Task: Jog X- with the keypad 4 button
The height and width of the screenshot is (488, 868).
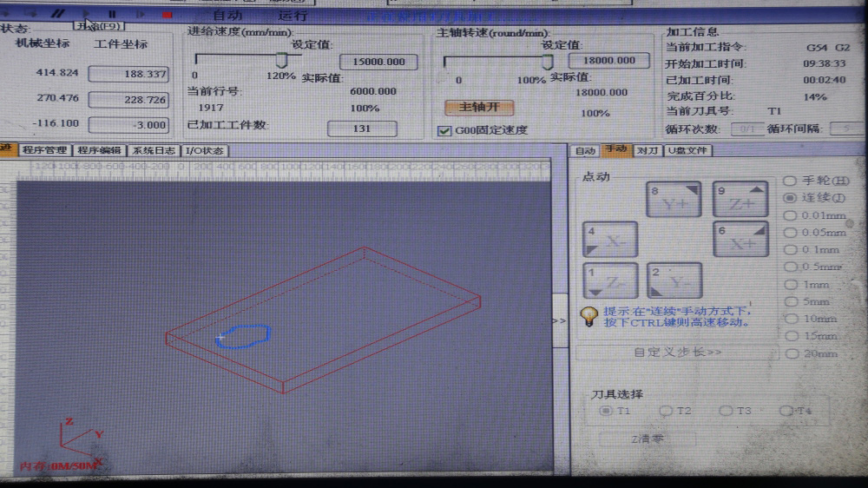Action: tap(609, 240)
